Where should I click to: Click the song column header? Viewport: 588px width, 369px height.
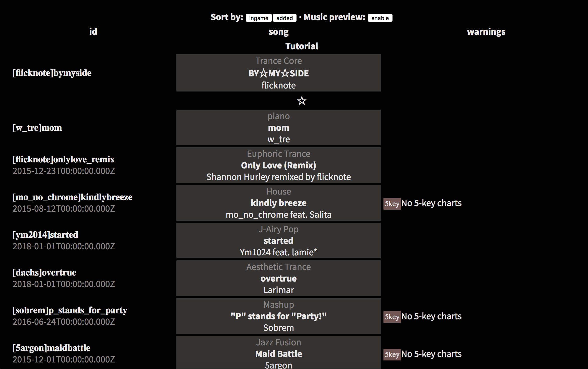278,31
